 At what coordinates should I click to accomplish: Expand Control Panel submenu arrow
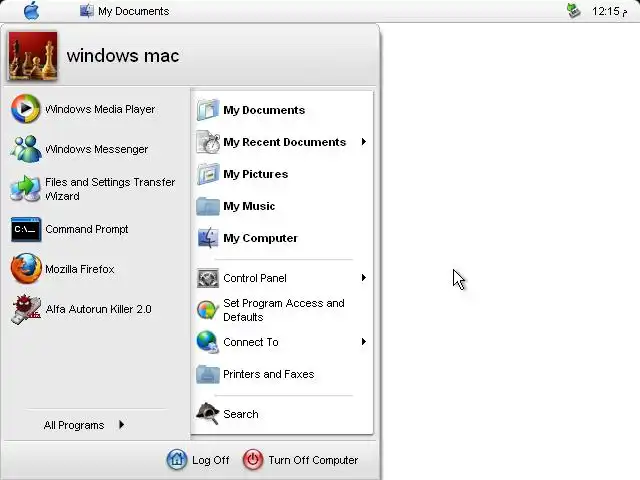pyautogui.click(x=364, y=278)
